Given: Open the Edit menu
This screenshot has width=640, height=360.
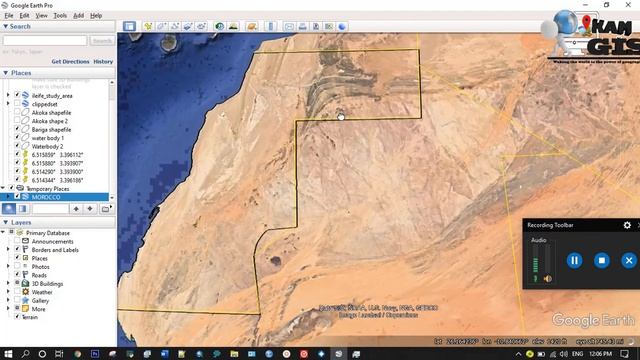Looking at the screenshot, I should click(x=24, y=16).
